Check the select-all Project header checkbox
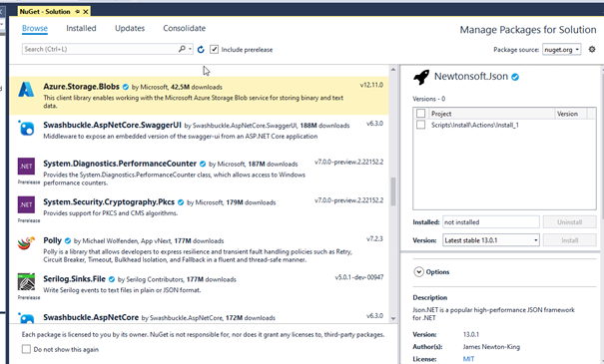This screenshot has width=604, height=364. [420, 113]
